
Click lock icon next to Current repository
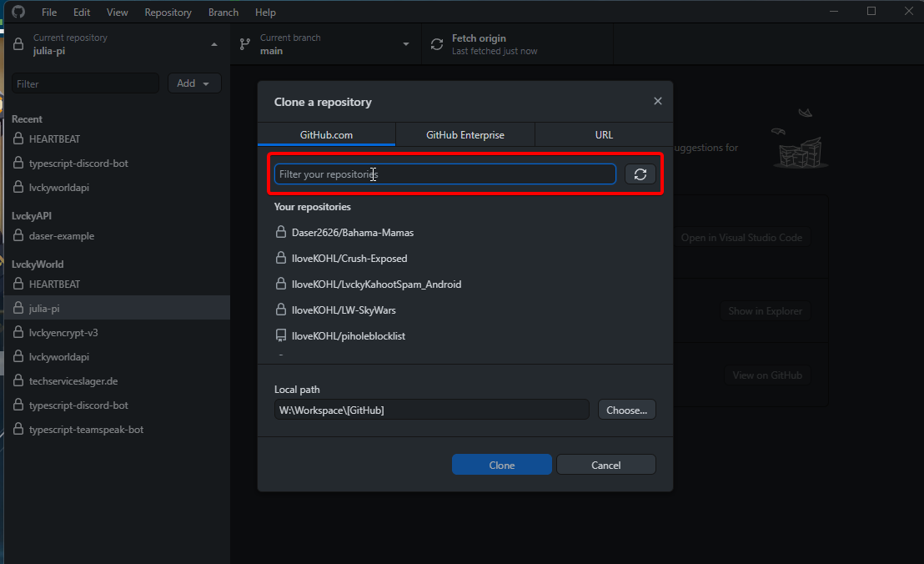pyautogui.click(x=18, y=44)
